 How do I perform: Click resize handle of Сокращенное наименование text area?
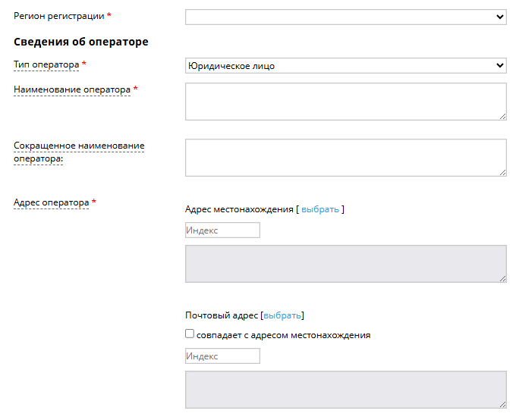pos(502,172)
